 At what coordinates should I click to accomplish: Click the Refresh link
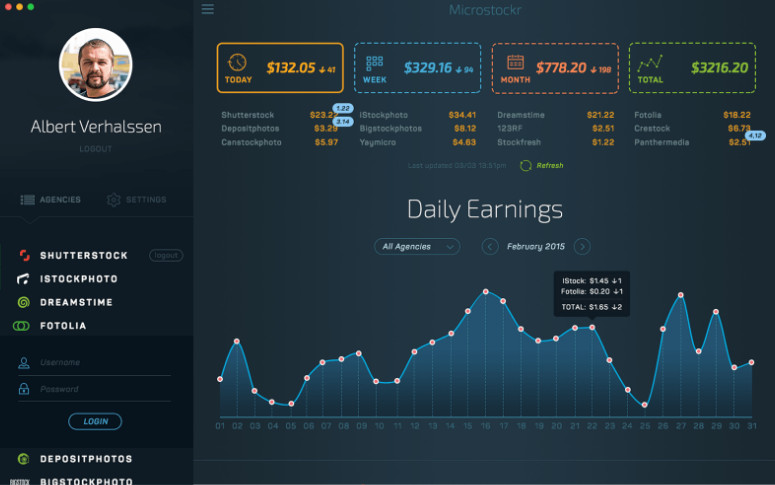(550, 166)
